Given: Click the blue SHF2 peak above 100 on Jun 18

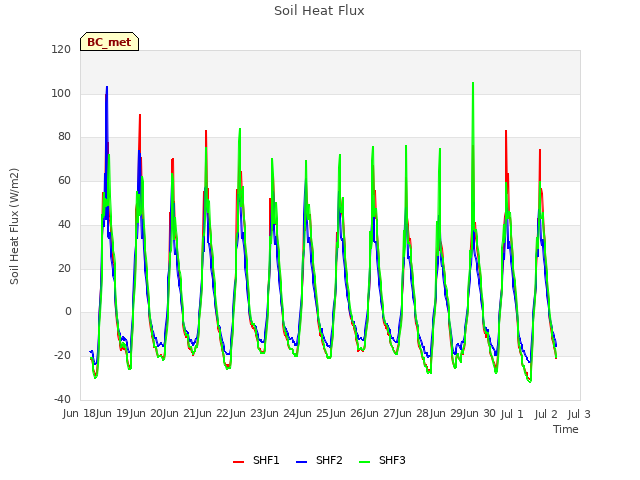Looking at the screenshot, I should pos(107,87).
